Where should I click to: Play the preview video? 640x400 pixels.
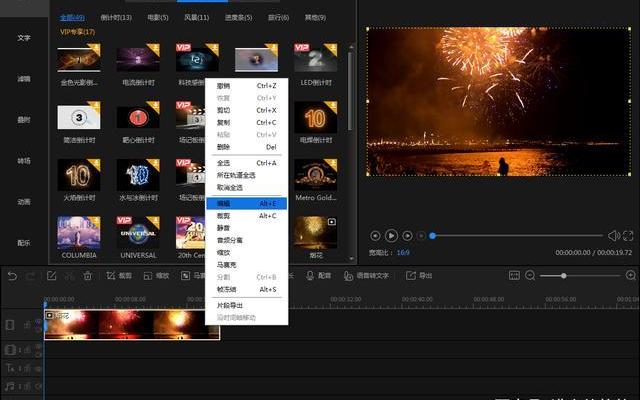(x=391, y=236)
